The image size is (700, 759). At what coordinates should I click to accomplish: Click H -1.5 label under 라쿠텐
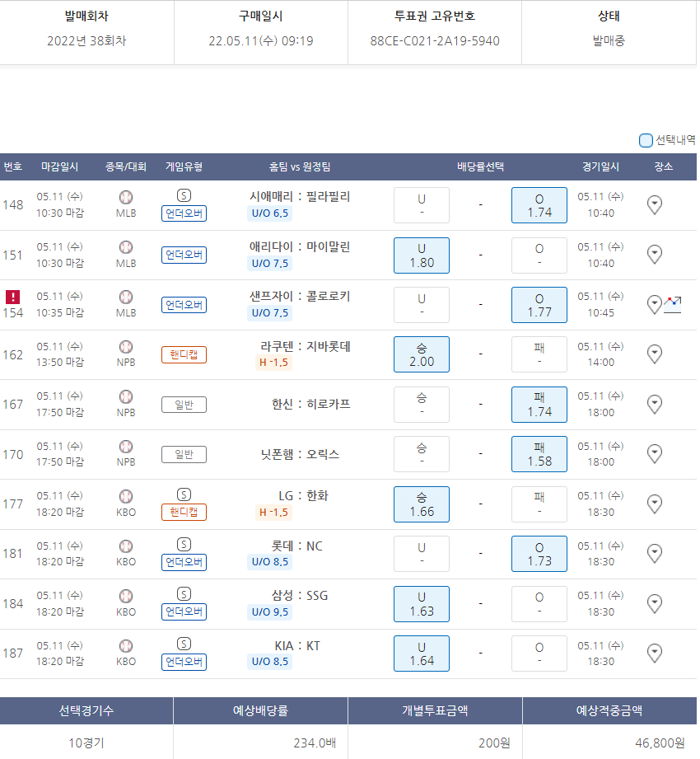(273, 363)
